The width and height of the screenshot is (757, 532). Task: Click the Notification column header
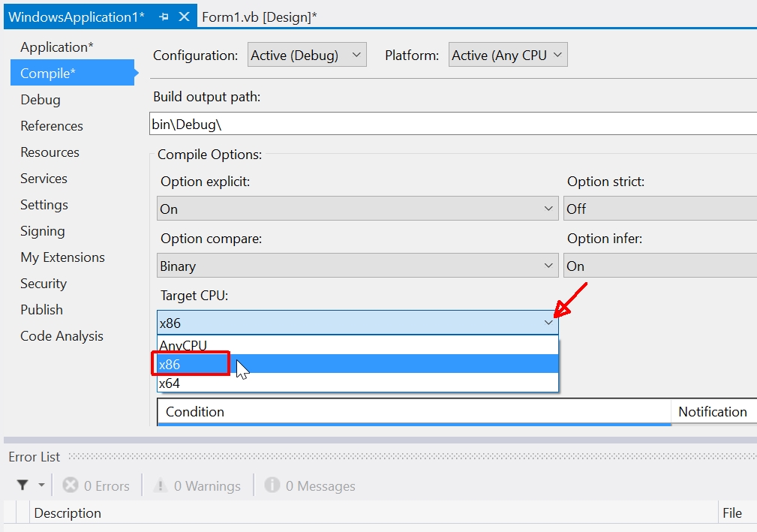tap(712, 411)
